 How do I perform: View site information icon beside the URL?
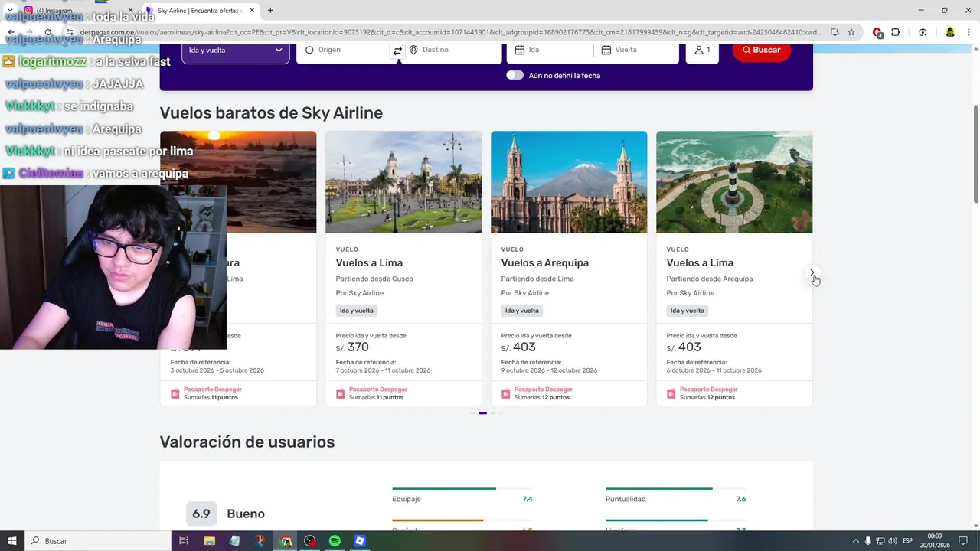[x=70, y=32]
